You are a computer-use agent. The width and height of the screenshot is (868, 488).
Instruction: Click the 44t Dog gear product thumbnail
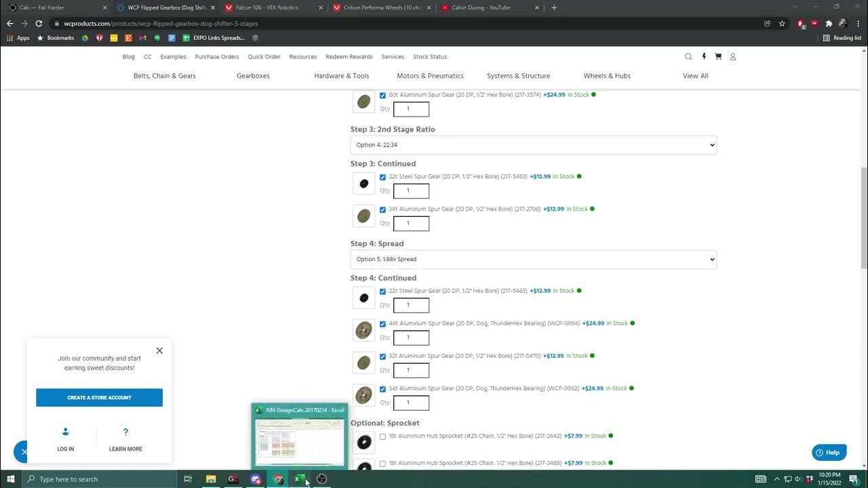(364, 330)
